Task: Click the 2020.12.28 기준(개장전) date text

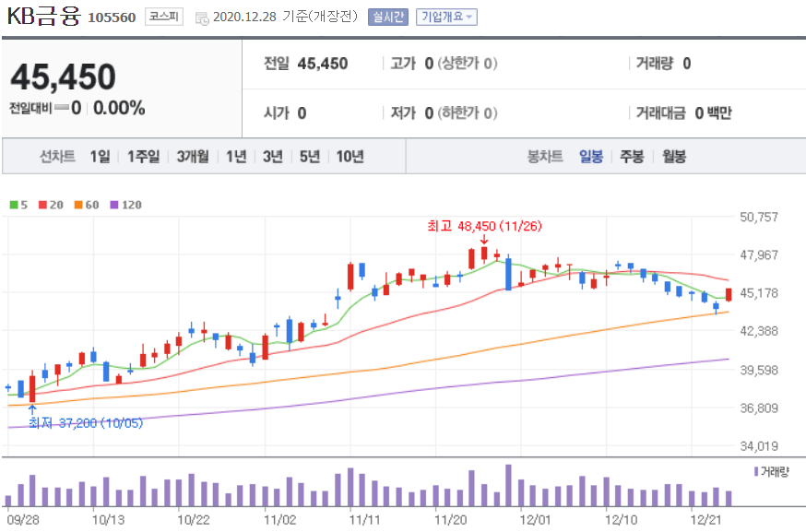Action: tap(285, 17)
